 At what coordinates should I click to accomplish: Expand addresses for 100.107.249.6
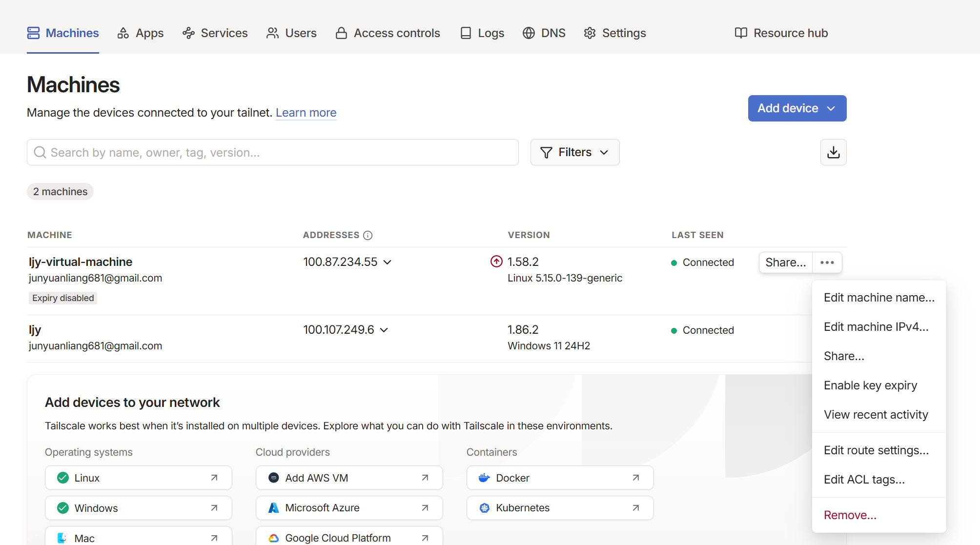pyautogui.click(x=384, y=330)
